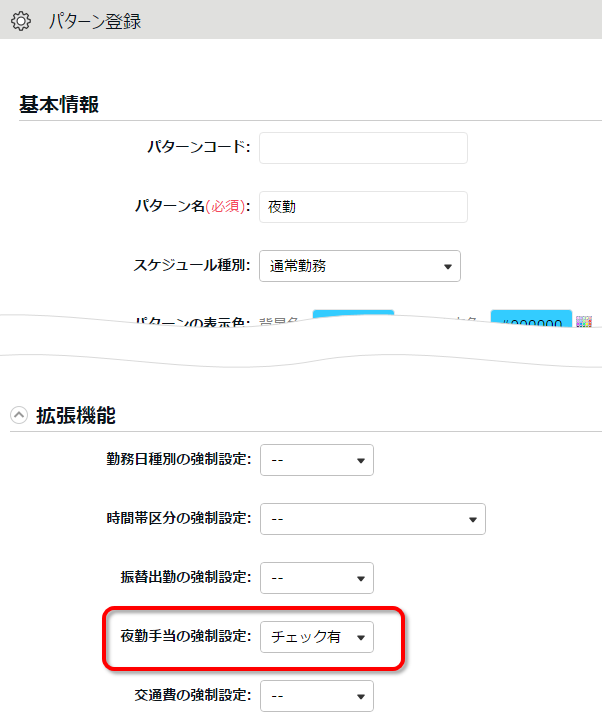
Task: Open the 振替出勤の強制設定 dropdown
Action: click(316, 578)
